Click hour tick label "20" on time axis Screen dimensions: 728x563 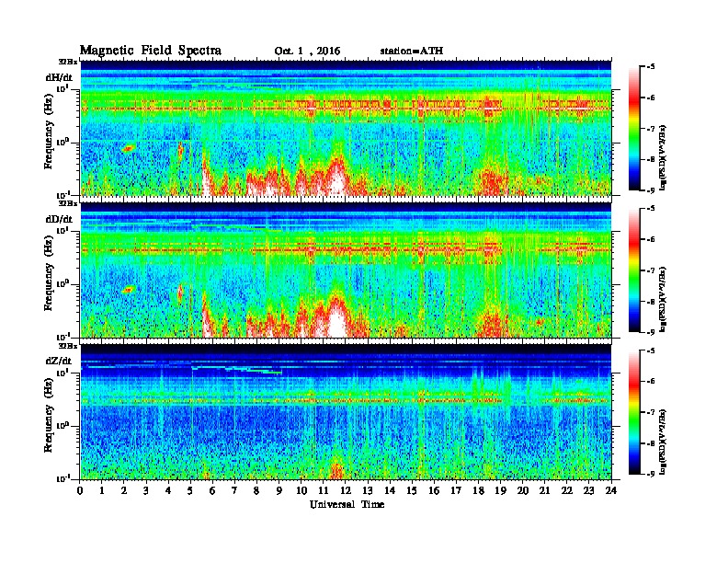[523, 491]
